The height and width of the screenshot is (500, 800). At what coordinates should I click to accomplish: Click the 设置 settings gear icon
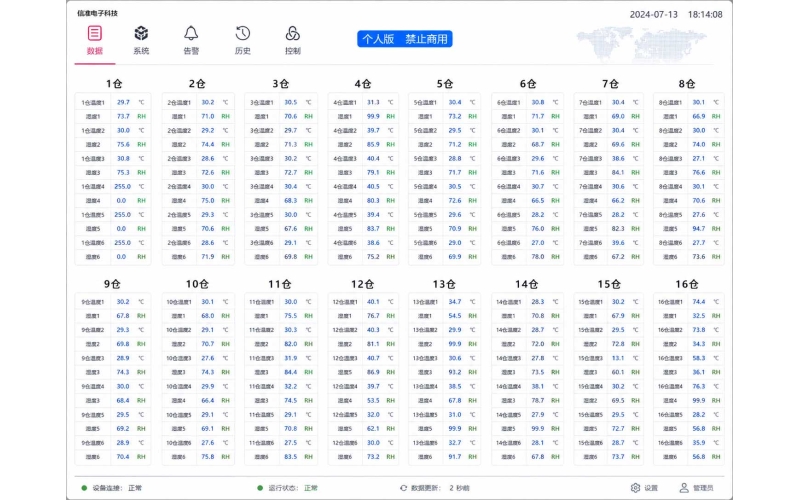[635, 488]
